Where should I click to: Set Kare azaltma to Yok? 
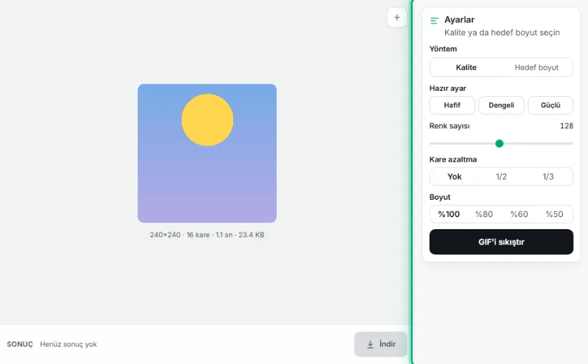[454, 176]
